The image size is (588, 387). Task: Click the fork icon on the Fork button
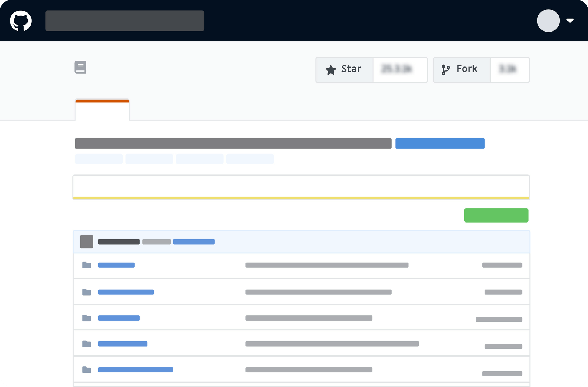coord(446,69)
